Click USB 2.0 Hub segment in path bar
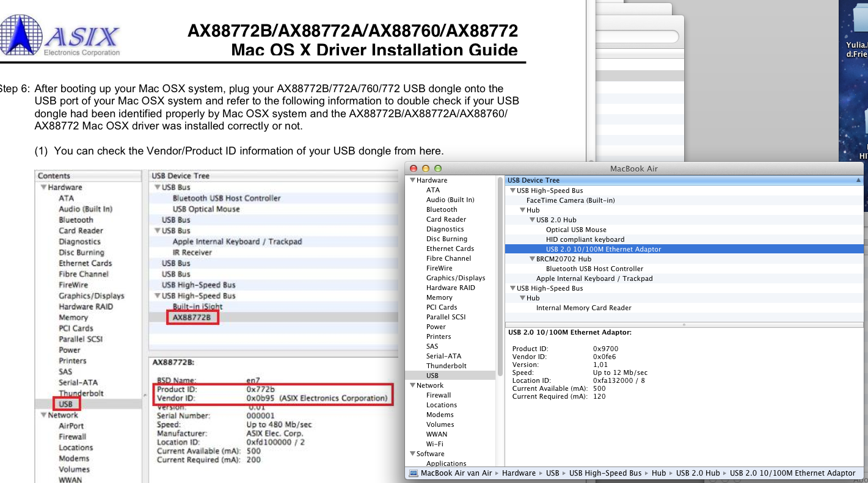Image resolution: width=868 pixels, height=483 pixels. coord(698,473)
